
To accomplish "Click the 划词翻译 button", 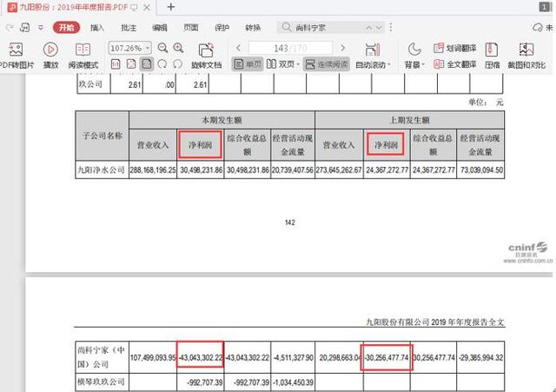I will tap(455, 48).
